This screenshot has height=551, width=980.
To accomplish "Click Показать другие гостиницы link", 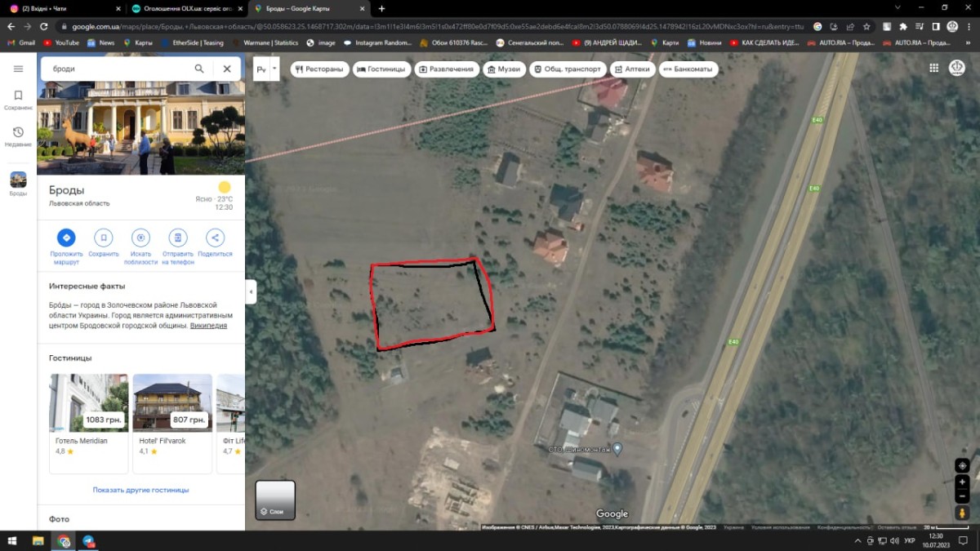I will pos(140,490).
